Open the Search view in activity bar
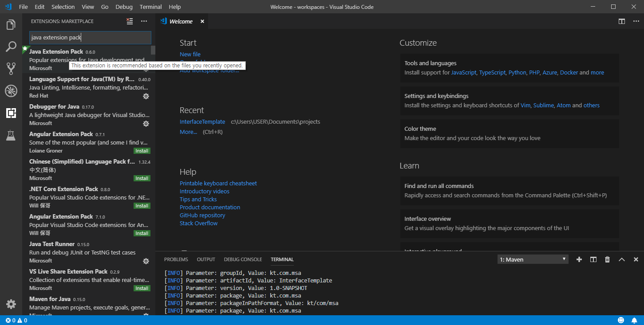Screen dimensions: 644x325 click(x=11, y=47)
